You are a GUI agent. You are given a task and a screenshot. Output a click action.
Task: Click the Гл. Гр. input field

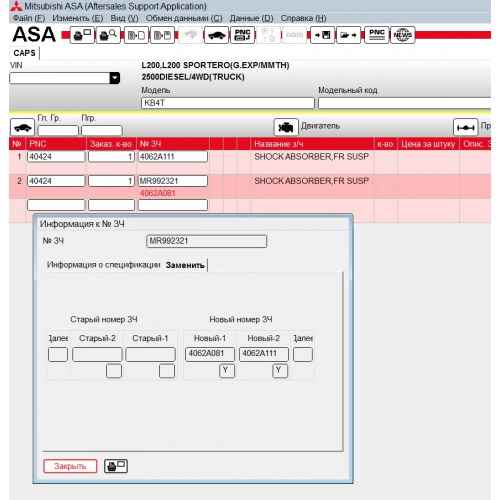58,130
